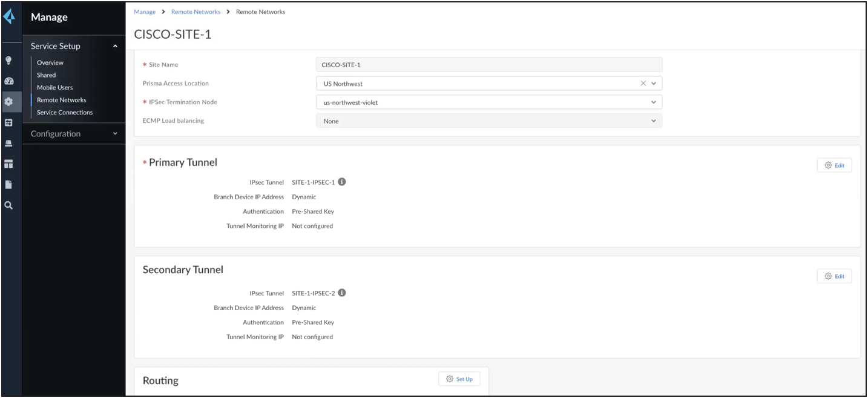Edit the Secondary Tunnel
The image size is (868, 398).
click(834, 276)
